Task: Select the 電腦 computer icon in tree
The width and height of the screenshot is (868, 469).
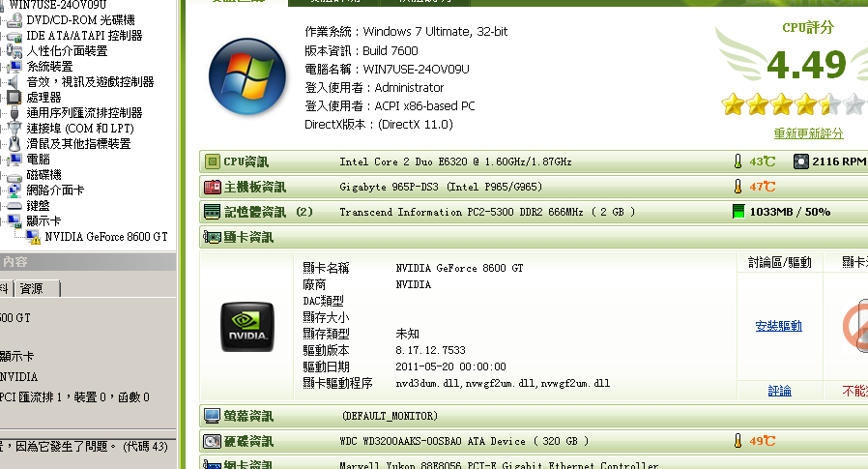Action: pos(14,160)
